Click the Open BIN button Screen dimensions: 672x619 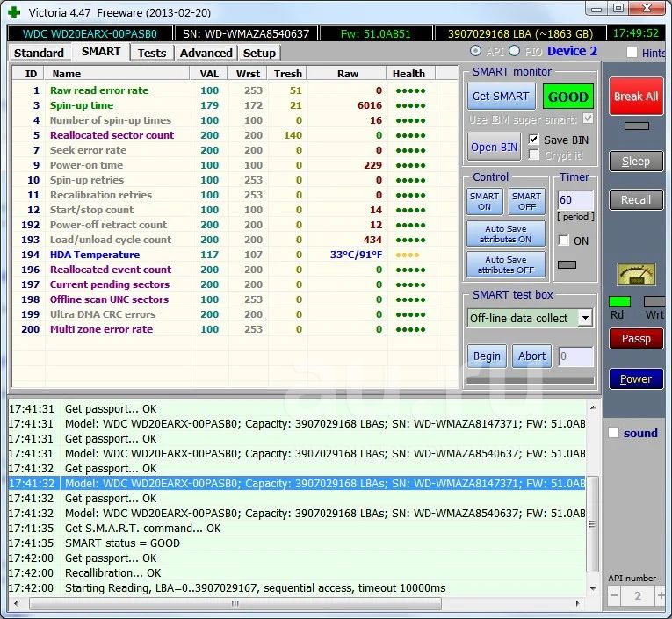494,147
